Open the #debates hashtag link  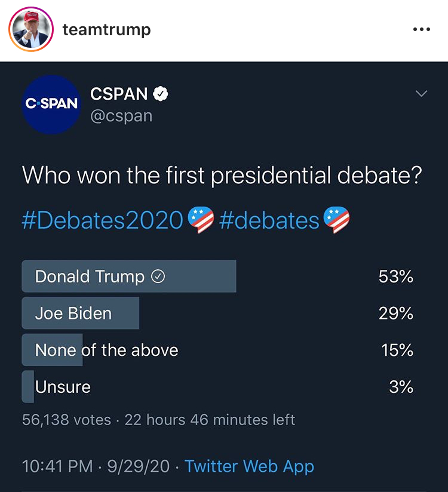pos(269,220)
